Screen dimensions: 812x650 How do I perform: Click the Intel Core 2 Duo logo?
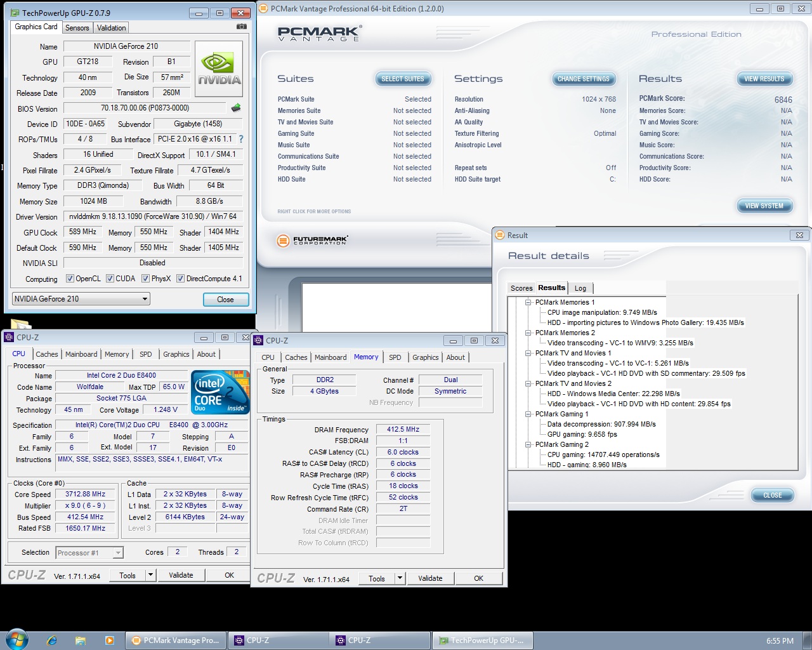pos(220,392)
